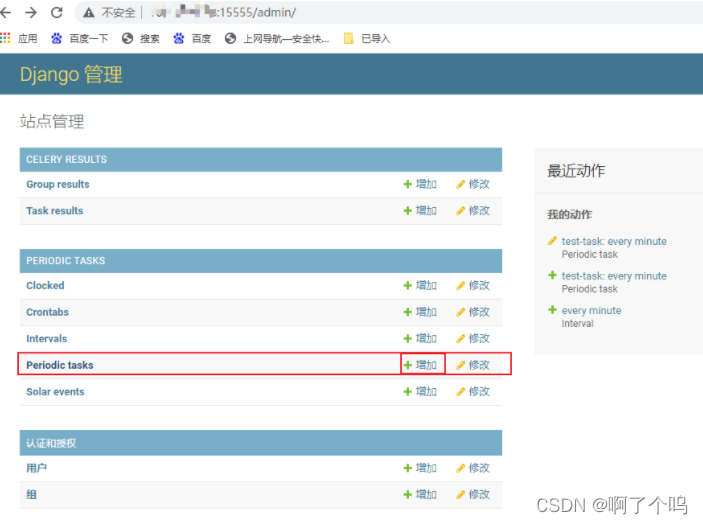Screen dimensions: 703x524
Task: Click the 我的动作 subheading
Action: (569, 214)
